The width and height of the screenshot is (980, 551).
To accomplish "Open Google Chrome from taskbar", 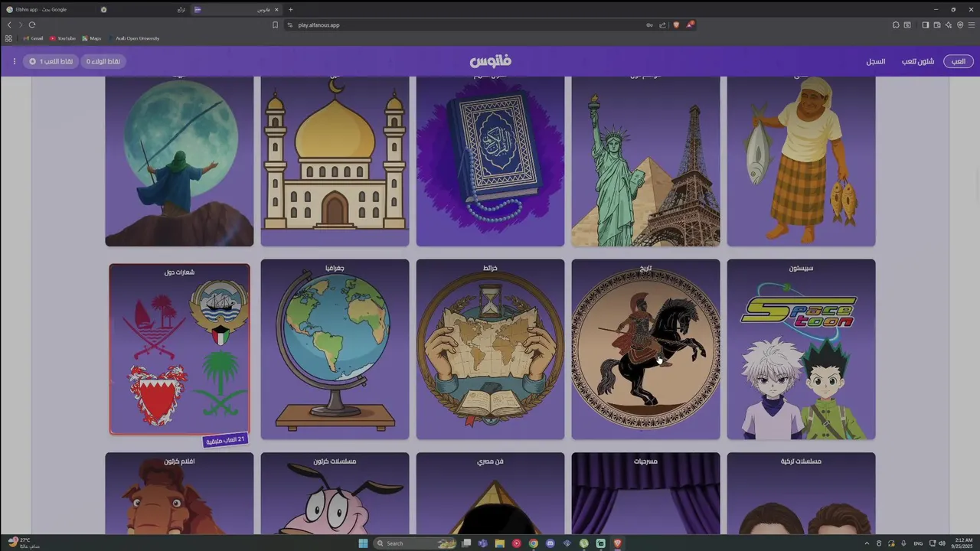I will point(534,543).
